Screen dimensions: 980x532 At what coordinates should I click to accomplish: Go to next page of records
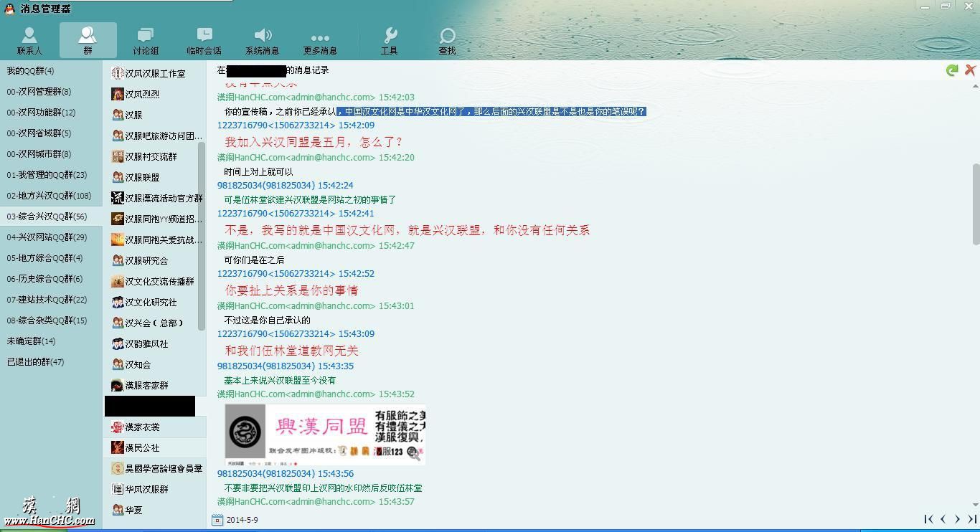[957, 519]
